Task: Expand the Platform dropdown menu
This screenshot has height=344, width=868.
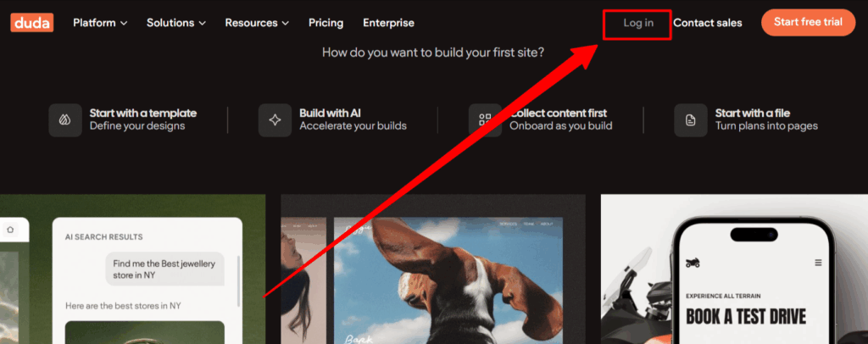Action: [x=100, y=23]
